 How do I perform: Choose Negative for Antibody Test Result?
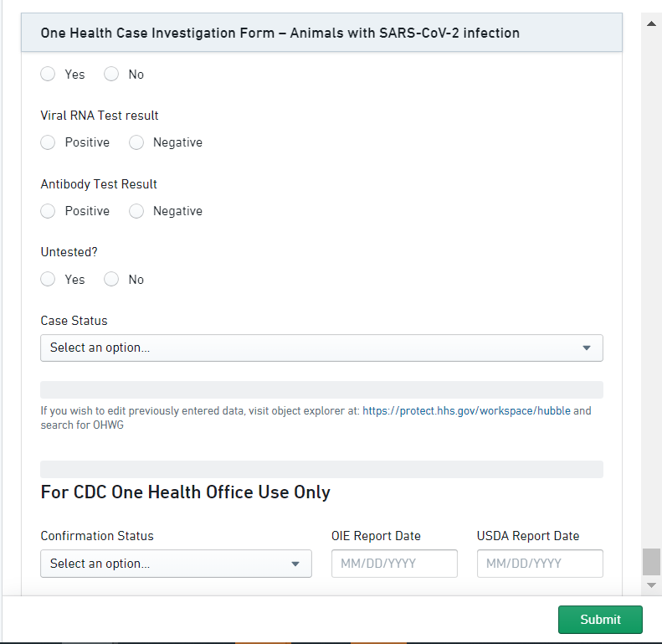click(137, 211)
